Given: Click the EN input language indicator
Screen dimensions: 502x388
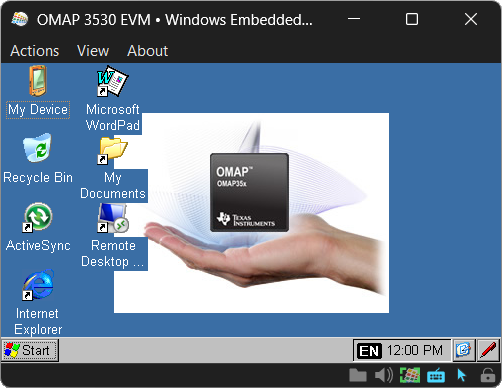Looking at the screenshot, I should [x=369, y=351].
